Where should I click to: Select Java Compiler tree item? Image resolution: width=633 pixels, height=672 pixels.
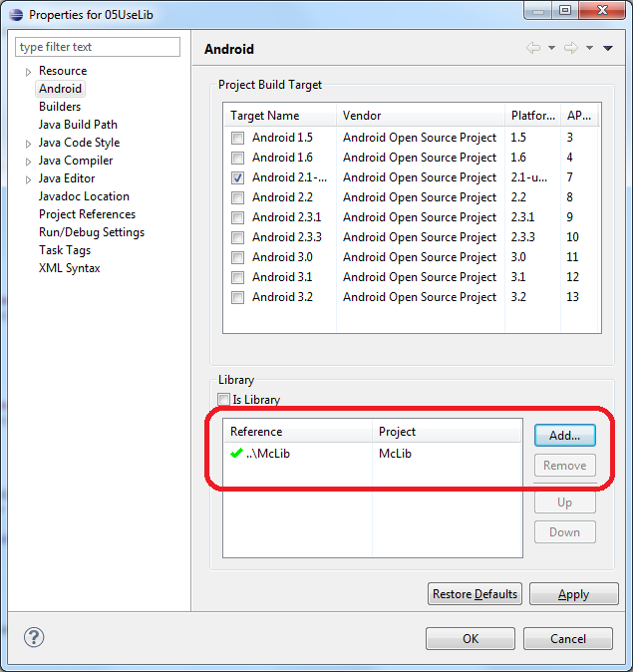click(76, 161)
